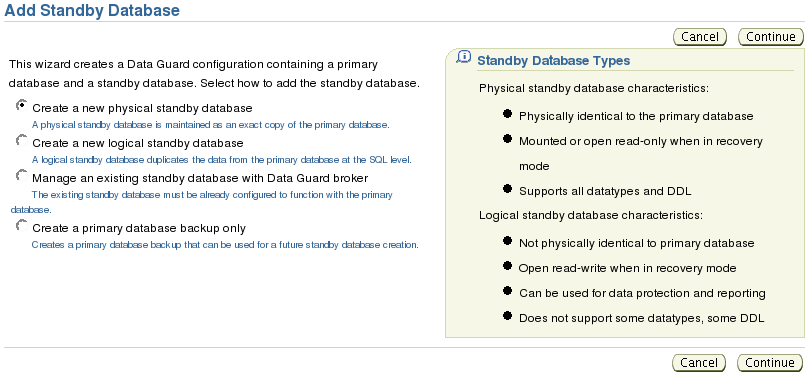The image size is (807, 382).
Task: Click the blue physical standby exact copy description
Action: coord(211,125)
